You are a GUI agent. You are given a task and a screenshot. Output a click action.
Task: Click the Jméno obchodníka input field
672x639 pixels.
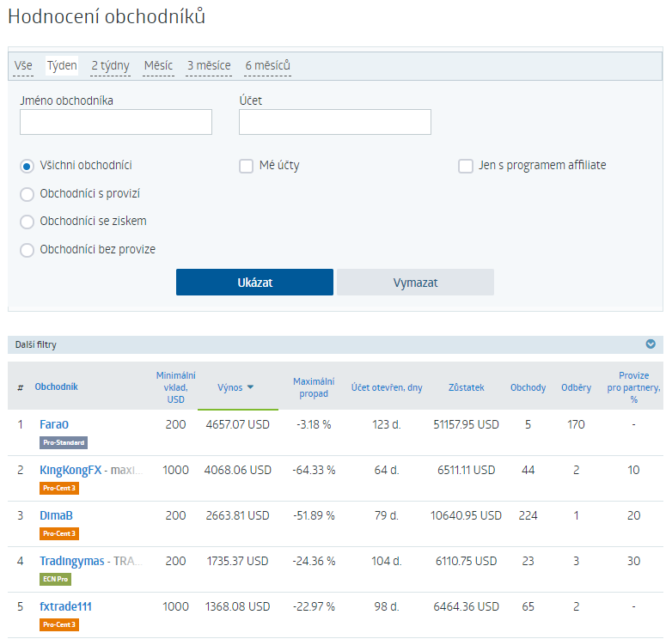click(x=116, y=122)
